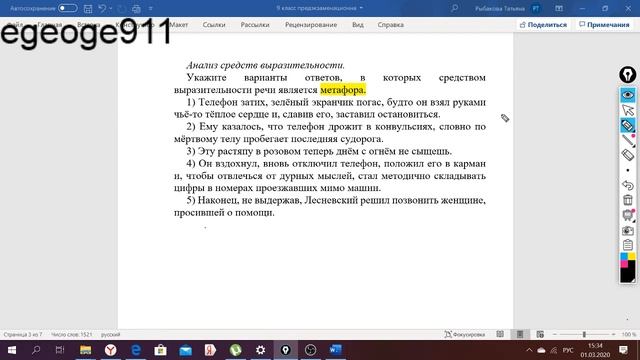Click the Word icon on taskbar
This screenshot has width=640, height=360.
pos(336,350)
